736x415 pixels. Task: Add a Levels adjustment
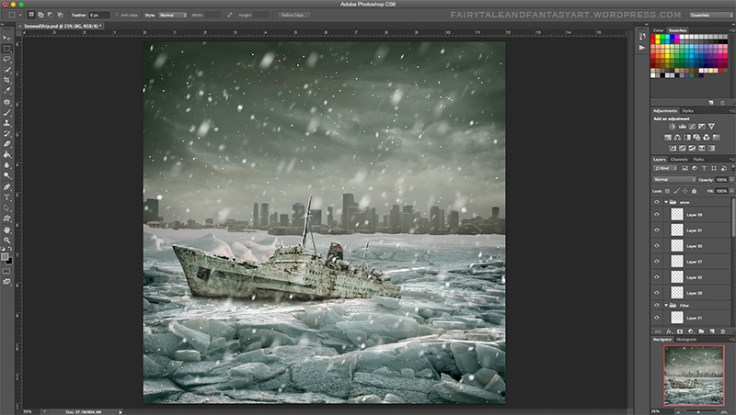click(x=682, y=126)
